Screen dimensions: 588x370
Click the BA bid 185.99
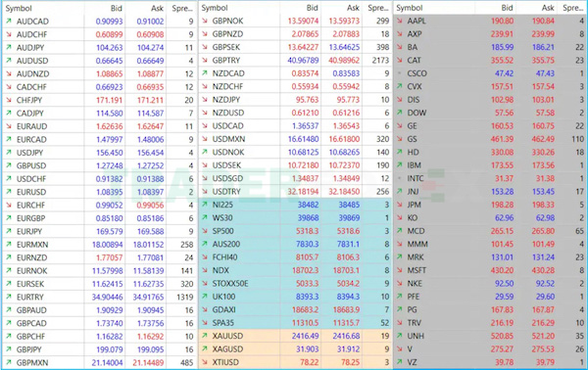[502, 47]
